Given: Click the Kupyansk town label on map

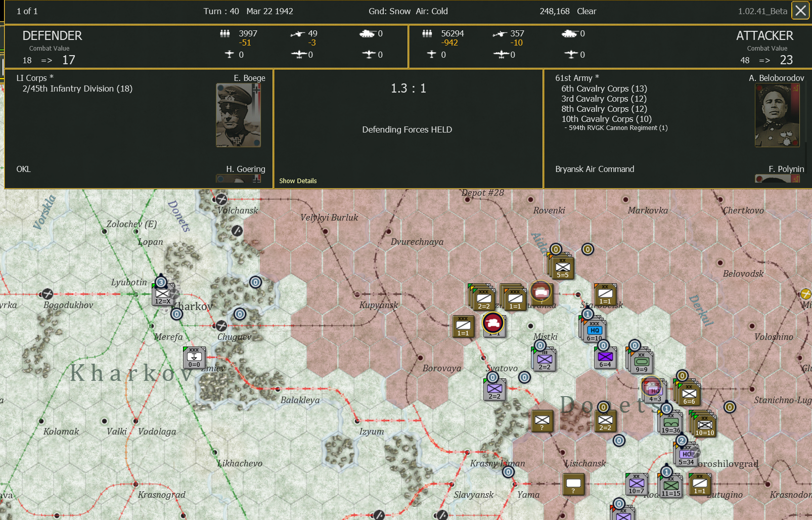Looking at the screenshot, I should [x=379, y=305].
